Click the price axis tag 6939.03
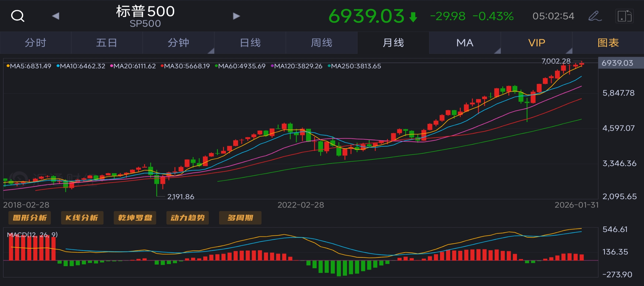This screenshot has height=286, width=644. 621,63
